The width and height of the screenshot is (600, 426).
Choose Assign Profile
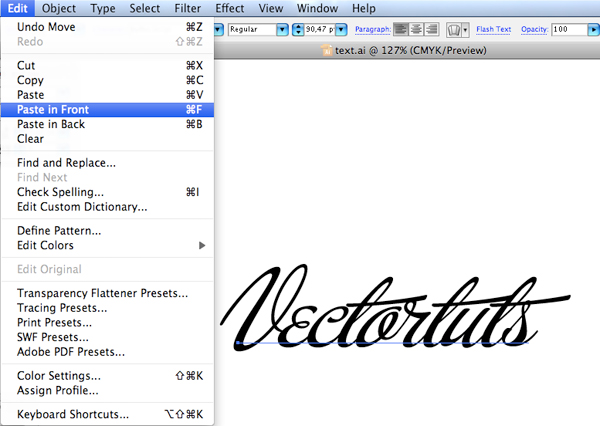click(107, 390)
